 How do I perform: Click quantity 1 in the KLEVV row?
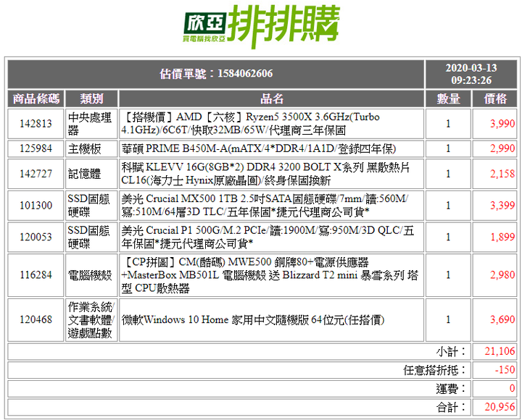(448, 174)
